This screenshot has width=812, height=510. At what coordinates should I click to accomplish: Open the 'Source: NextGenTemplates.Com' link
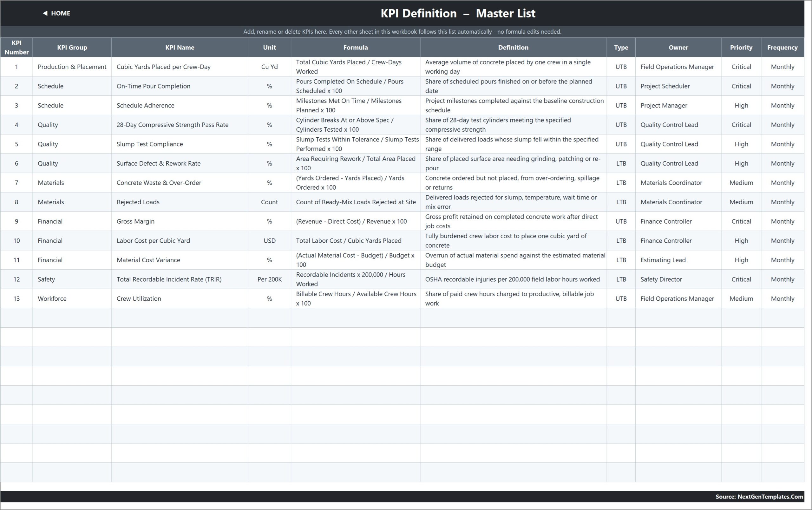[x=759, y=496]
